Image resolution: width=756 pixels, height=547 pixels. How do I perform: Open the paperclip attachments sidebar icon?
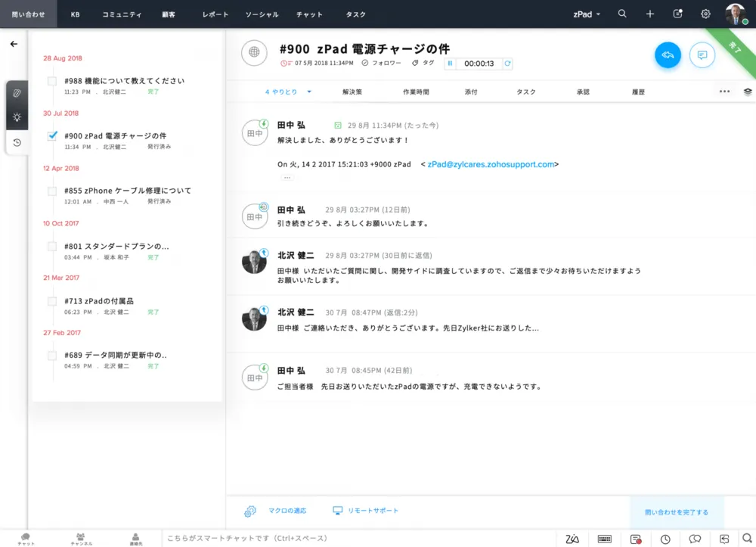(17, 92)
